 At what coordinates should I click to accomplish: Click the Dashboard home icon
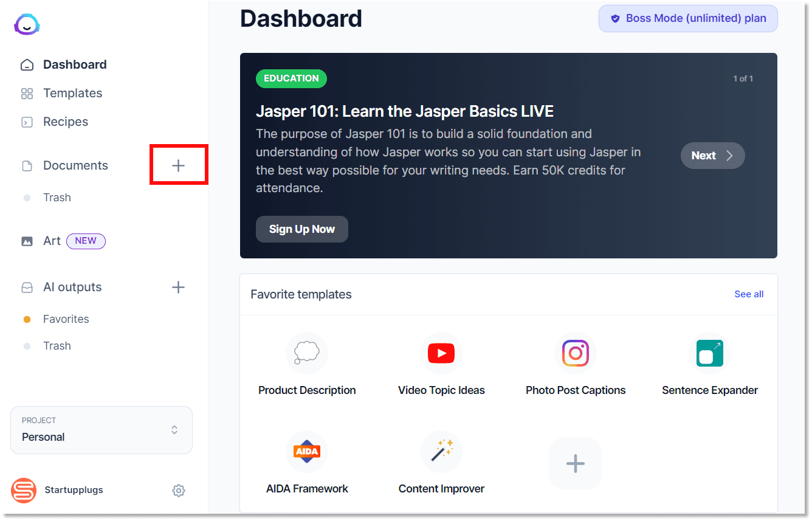(27, 65)
